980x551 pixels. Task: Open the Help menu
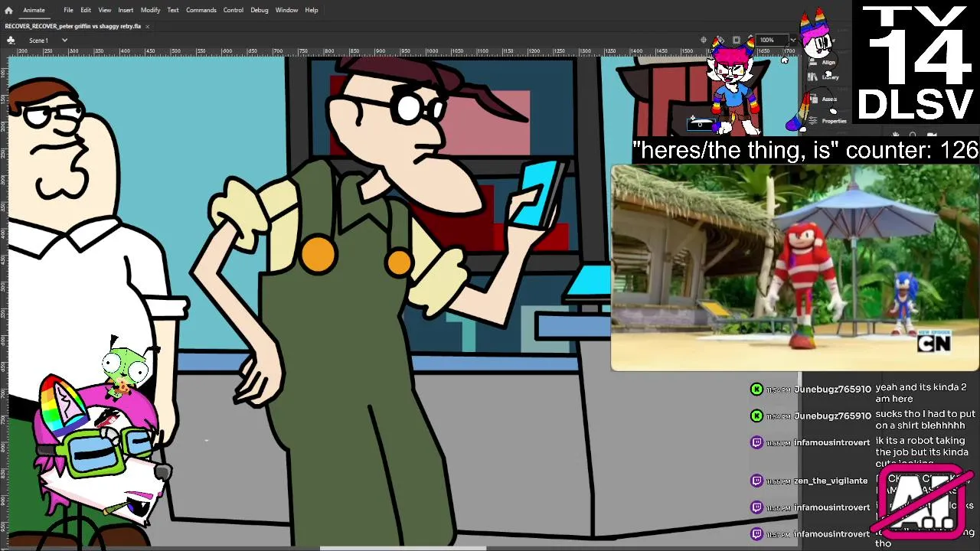coord(312,10)
